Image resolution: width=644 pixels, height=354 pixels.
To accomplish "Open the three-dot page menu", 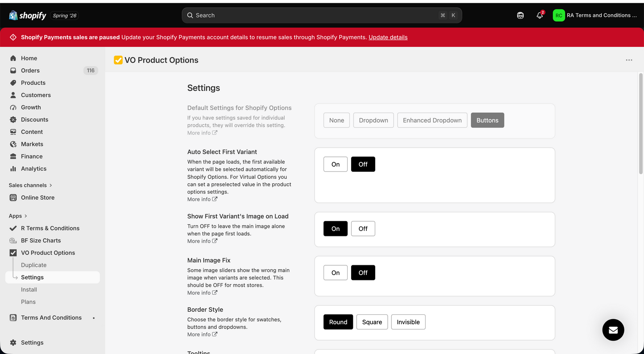I will [x=629, y=60].
